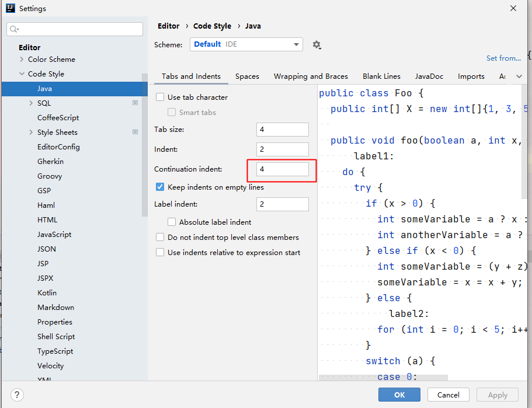Screen dimensions: 532x408
Task: Switch to the JavaDoc tab
Action: coord(429,76)
